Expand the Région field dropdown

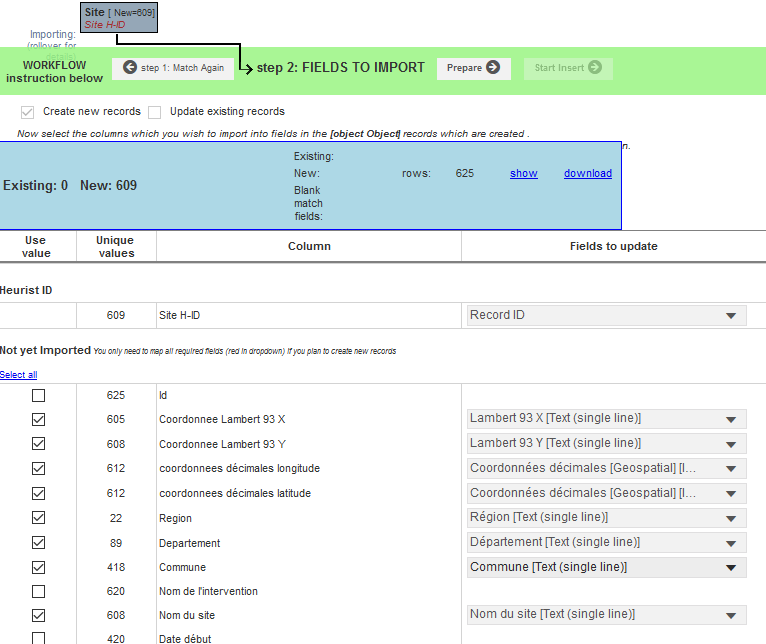607,518
